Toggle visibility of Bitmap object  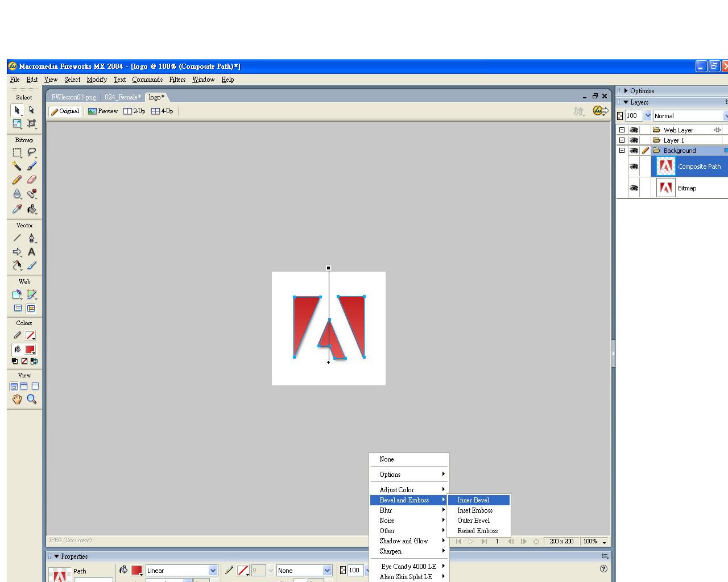(634, 188)
